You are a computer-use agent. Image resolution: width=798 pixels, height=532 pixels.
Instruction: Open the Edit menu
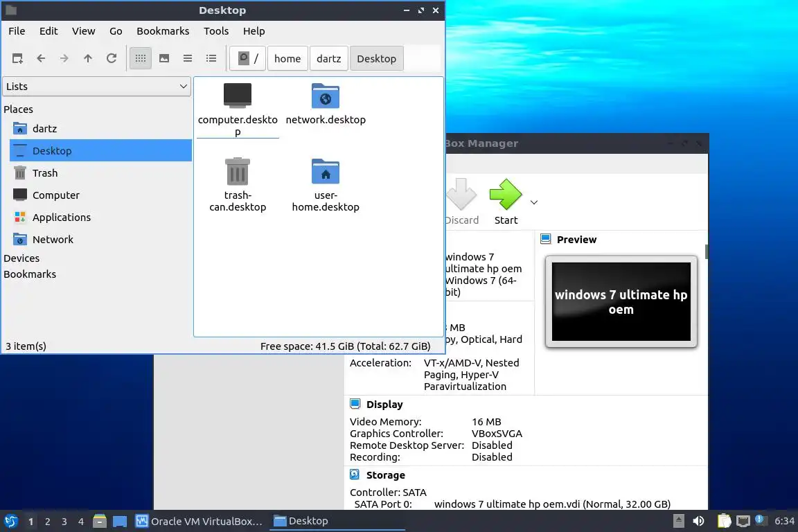point(48,31)
